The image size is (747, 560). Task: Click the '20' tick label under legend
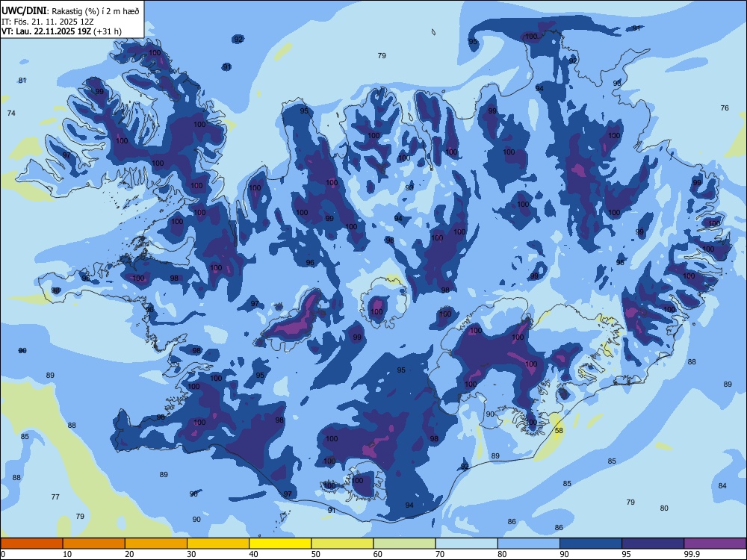[129, 554]
